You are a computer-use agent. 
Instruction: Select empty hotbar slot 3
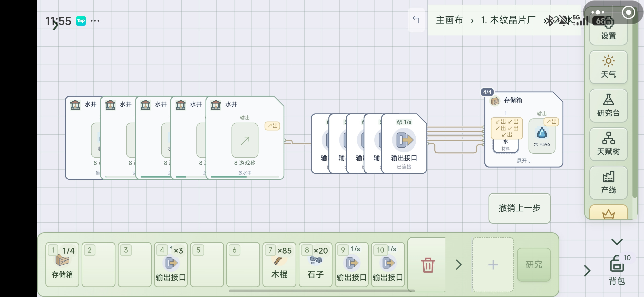pyautogui.click(x=135, y=265)
